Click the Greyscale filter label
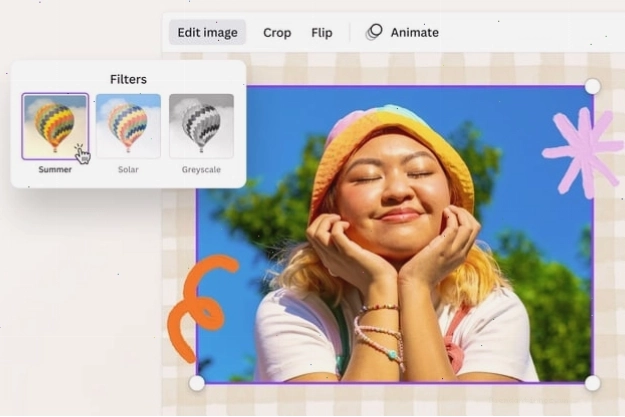The height and width of the screenshot is (417, 625). (x=201, y=169)
